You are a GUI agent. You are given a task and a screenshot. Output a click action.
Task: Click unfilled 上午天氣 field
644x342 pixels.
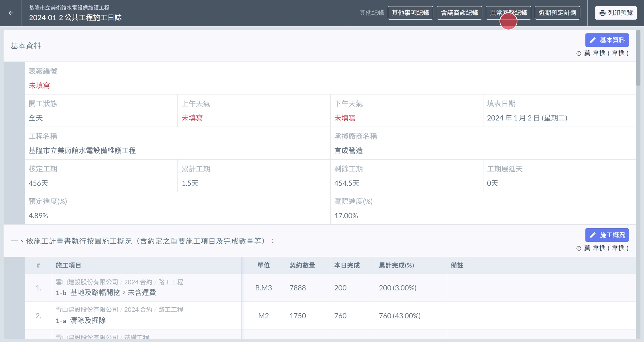192,118
